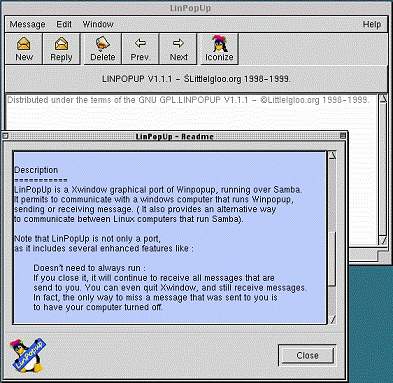Click inside the blue Readme text area
The height and width of the screenshot is (383, 393).
[169, 237]
